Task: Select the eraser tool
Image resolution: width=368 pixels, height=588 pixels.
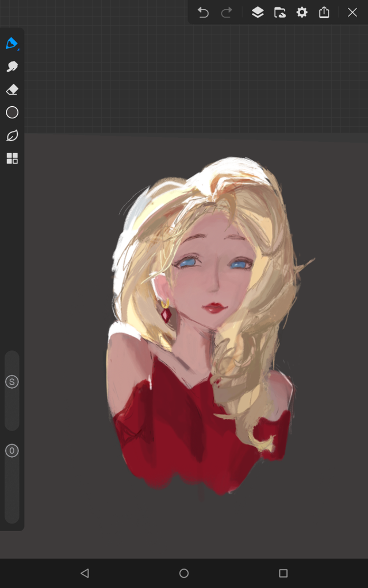Action: pyautogui.click(x=12, y=90)
